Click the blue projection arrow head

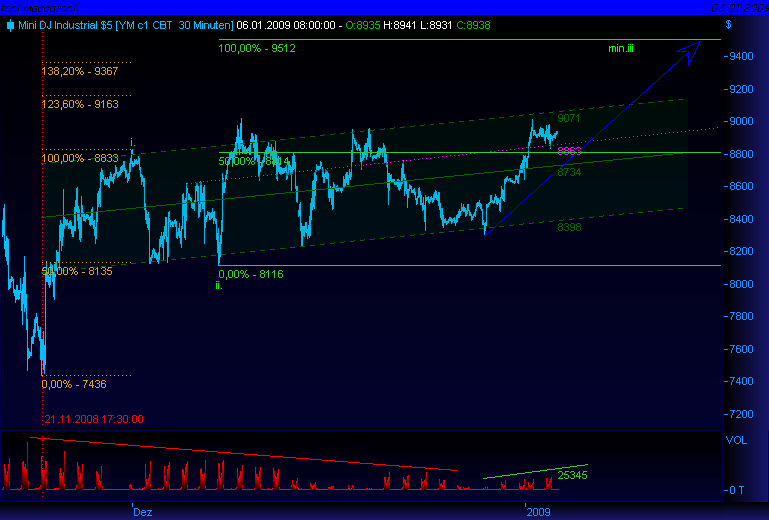691,51
